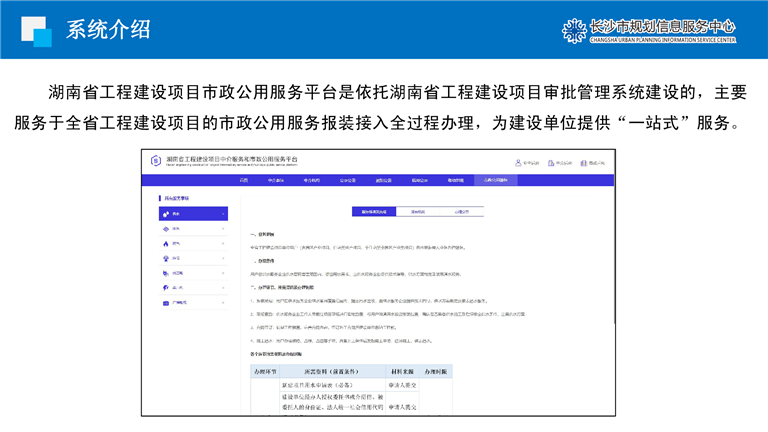Screen dimensions: 768x432
Task: Click the icon in the fourth sidebar row
Action: click(164, 257)
